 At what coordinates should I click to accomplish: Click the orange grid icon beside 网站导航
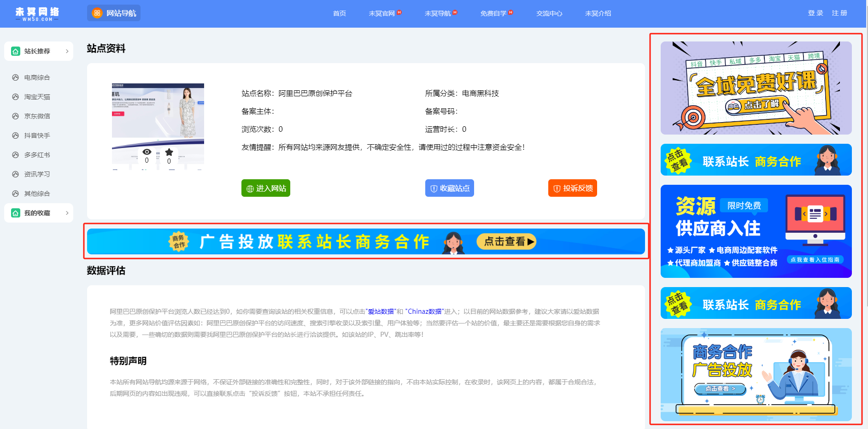tap(97, 13)
